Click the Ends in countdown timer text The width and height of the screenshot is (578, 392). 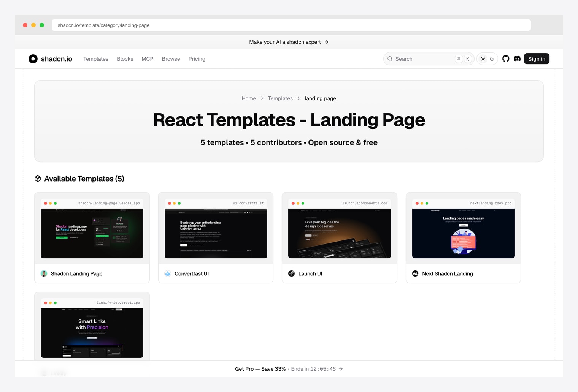(x=313, y=369)
